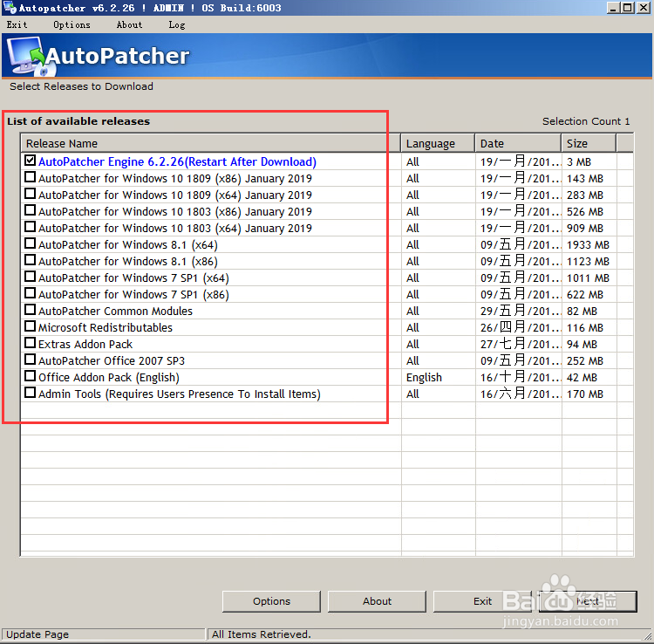Viewport: 654px width, 644px height.
Task: Check Windows 8.1 (x86) release checkbox
Action: coord(30,260)
